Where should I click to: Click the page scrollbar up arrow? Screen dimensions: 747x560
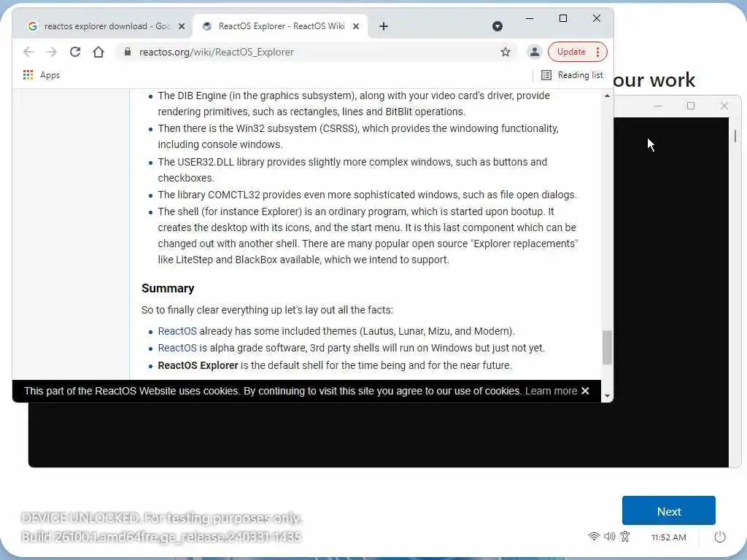pos(607,96)
